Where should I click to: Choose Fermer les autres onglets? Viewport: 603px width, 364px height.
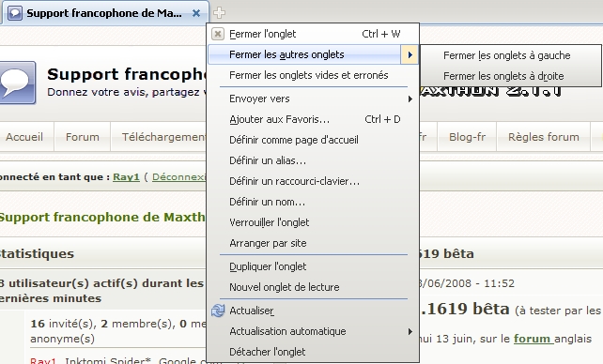point(313,55)
